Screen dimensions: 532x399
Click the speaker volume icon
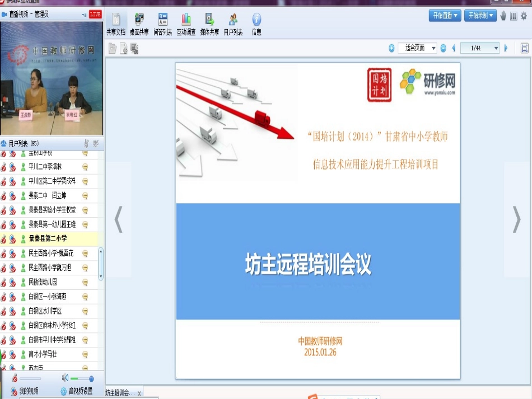coord(65,378)
